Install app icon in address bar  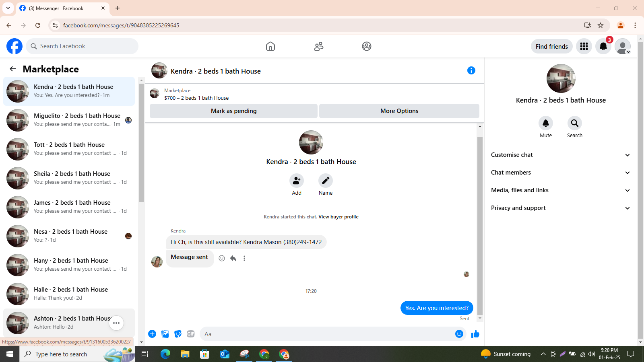click(x=588, y=25)
